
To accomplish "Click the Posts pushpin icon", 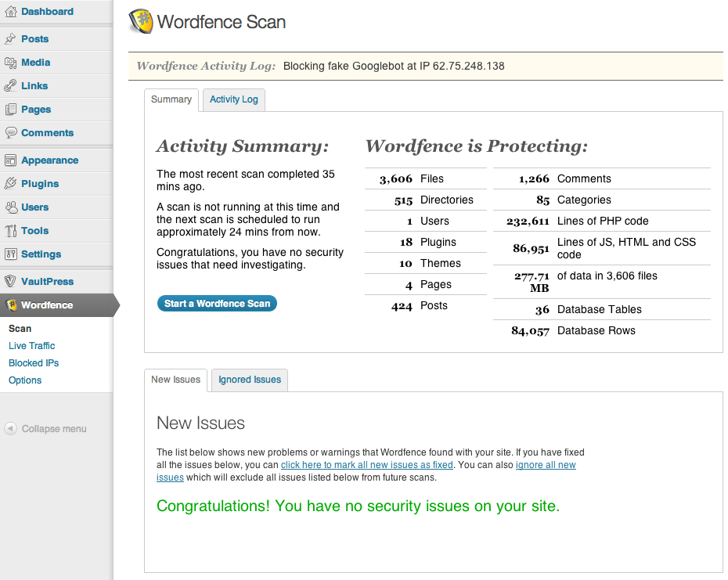I will [x=10, y=39].
